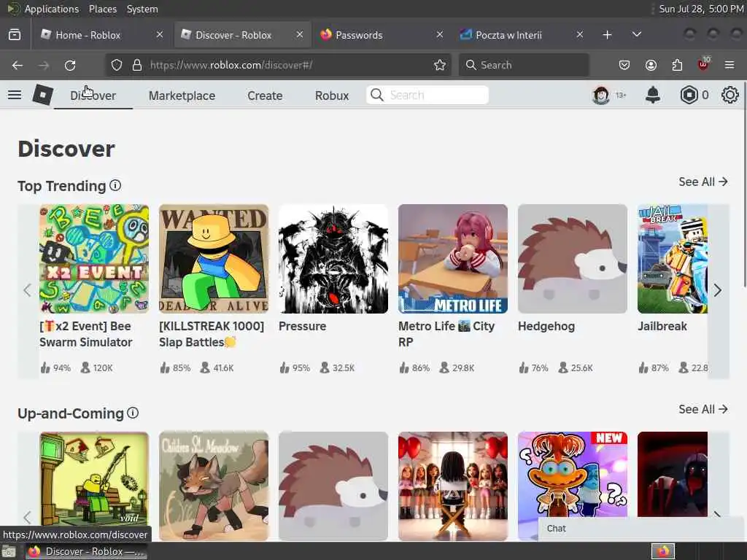This screenshot has height=560, width=747.
Task: Open the Roblox settings gear
Action: tap(729, 96)
